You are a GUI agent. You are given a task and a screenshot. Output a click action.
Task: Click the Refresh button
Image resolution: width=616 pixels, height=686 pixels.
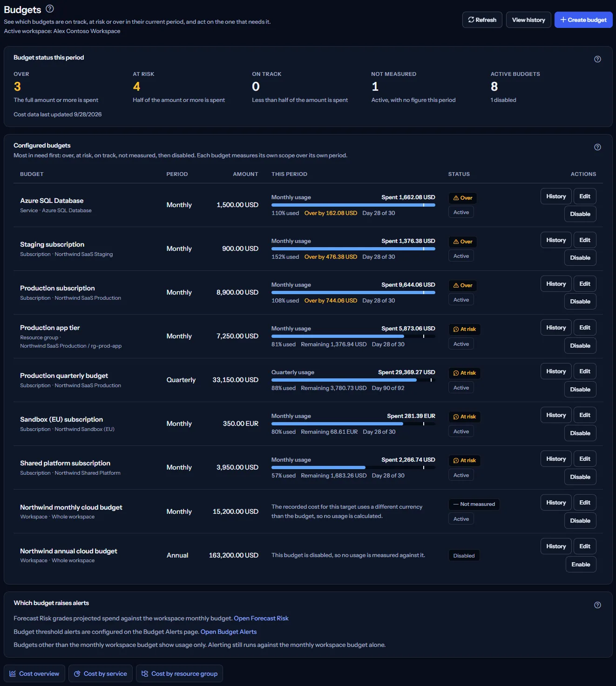(482, 20)
